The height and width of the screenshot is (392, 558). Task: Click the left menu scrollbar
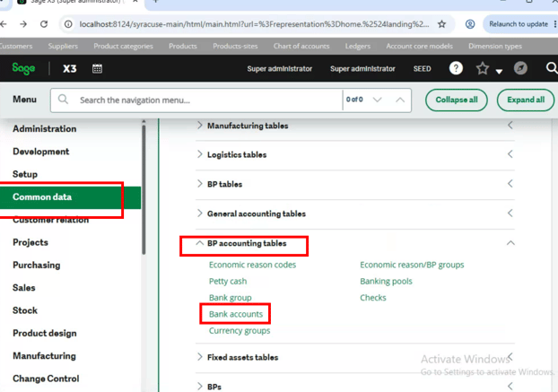coord(144,188)
